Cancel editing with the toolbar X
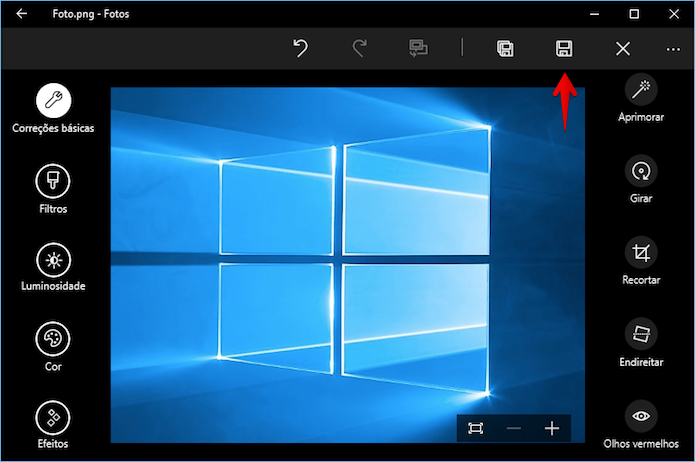Viewport: 695px width, 462px height. pos(623,49)
